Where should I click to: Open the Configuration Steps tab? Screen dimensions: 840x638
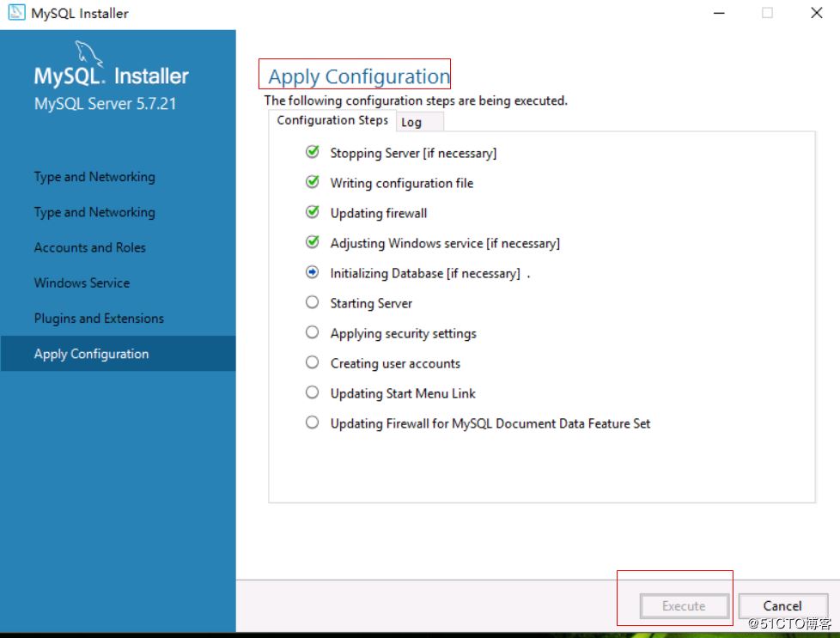(332, 120)
